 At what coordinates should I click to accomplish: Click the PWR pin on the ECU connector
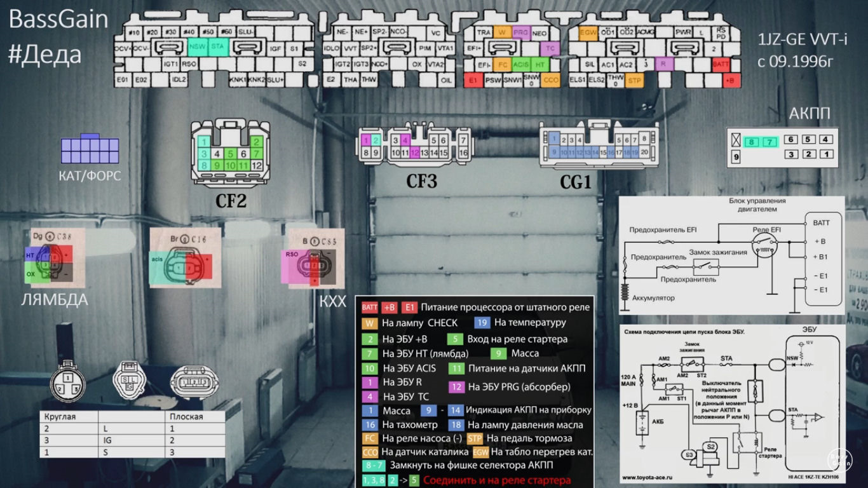(x=683, y=32)
